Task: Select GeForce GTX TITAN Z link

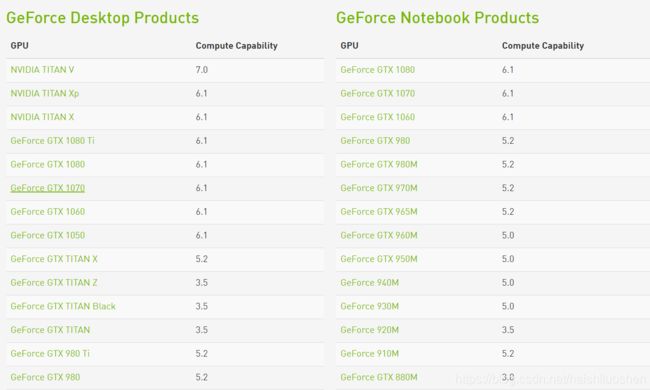Action: [54, 282]
